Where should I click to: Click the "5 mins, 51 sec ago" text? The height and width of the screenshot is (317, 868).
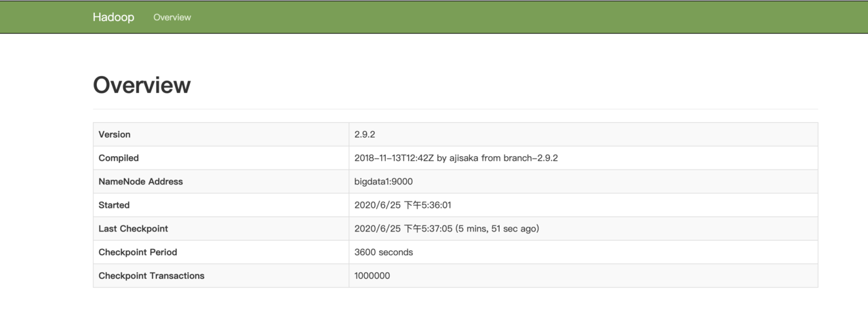point(497,229)
